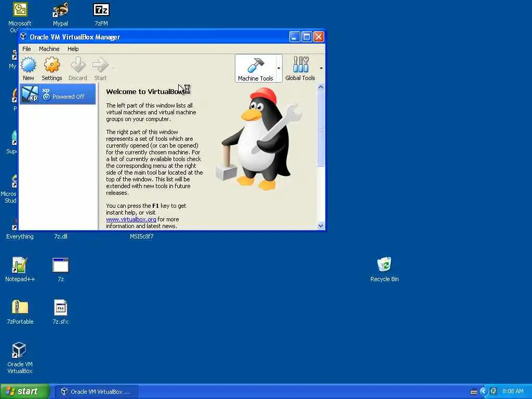Open the File menu

26,49
